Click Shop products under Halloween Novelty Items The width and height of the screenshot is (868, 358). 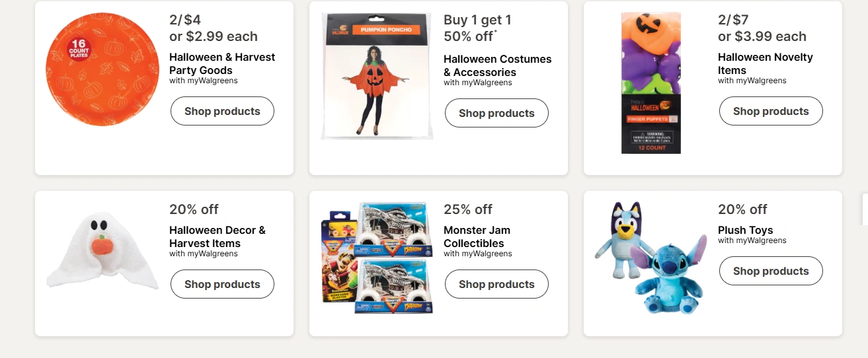pyautogui.click(x=771, y=111)
